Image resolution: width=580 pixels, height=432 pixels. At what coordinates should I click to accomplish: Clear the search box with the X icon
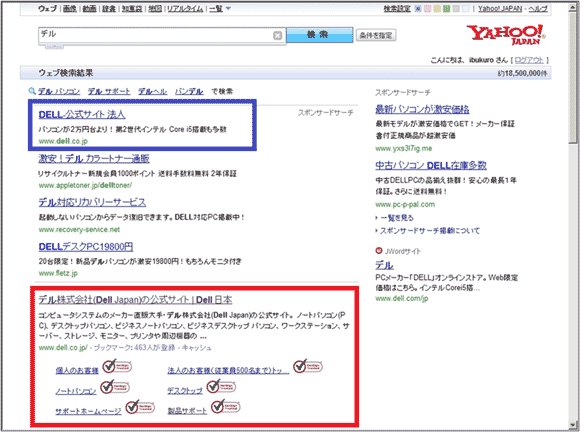click(x=277, y=36)
